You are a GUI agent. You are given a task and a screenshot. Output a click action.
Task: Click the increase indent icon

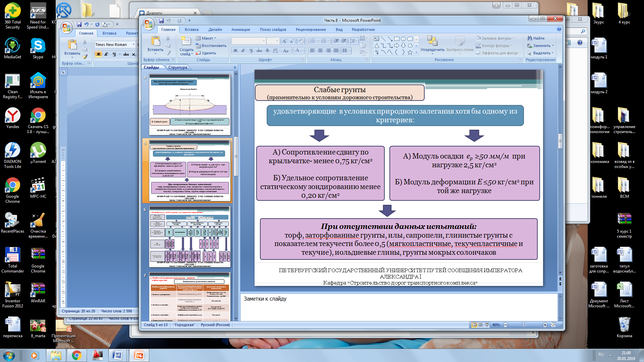point(344,41)
